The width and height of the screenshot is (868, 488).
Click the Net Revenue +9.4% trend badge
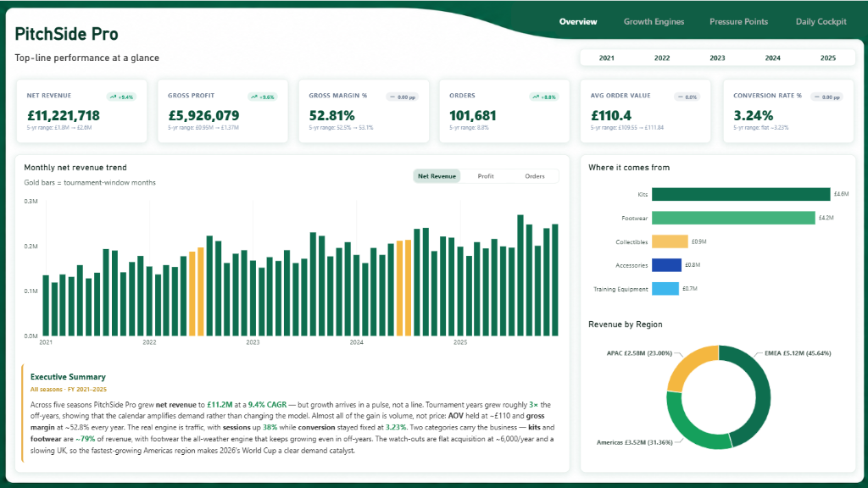121,97
